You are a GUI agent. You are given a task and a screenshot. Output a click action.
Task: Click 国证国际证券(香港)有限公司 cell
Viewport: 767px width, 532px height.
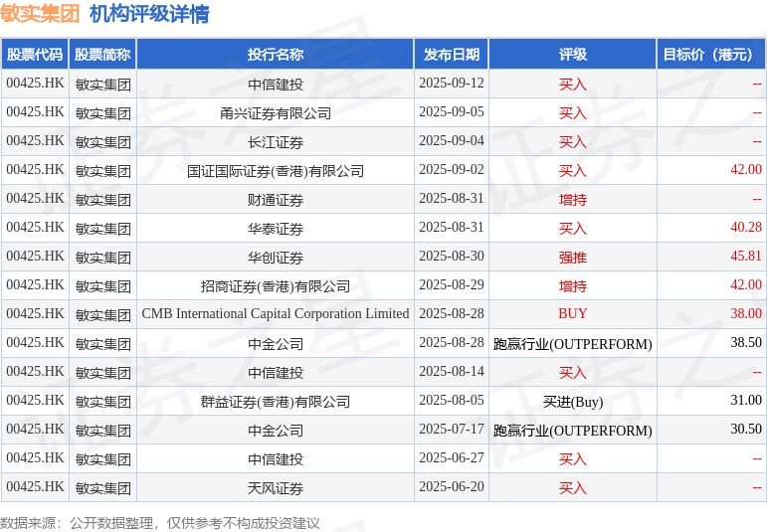coord(276,171)
